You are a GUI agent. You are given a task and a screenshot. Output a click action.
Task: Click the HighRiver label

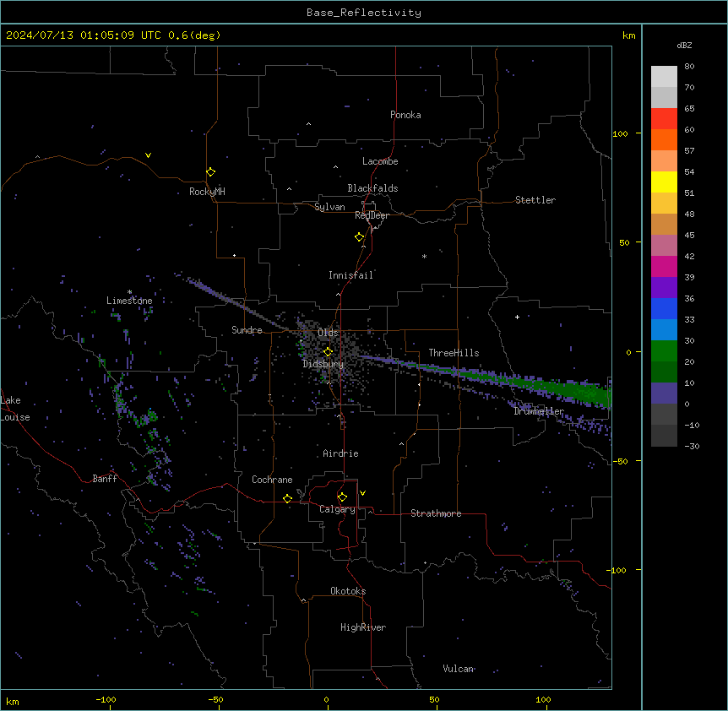pyautogui.click(x=363, y=627)
